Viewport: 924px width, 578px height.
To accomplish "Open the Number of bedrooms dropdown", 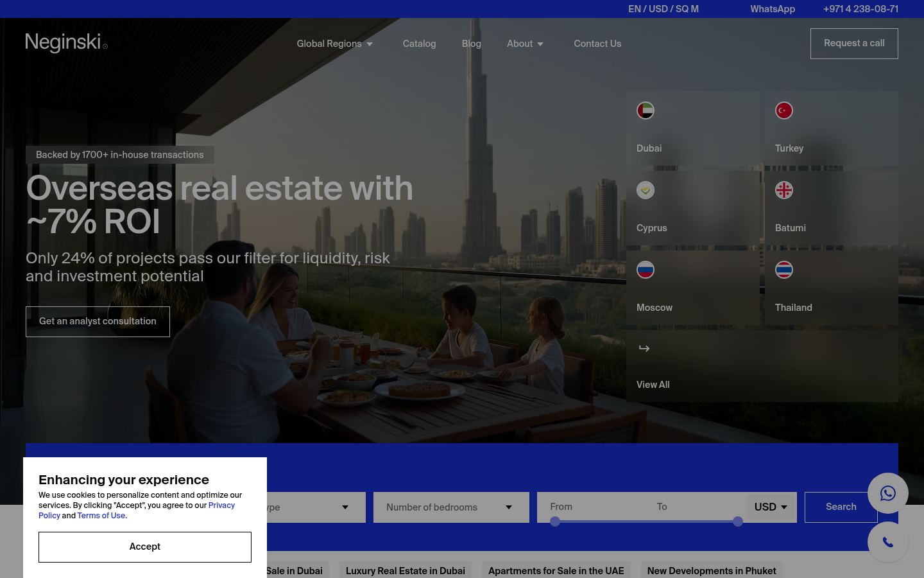I will coord(451,507).
